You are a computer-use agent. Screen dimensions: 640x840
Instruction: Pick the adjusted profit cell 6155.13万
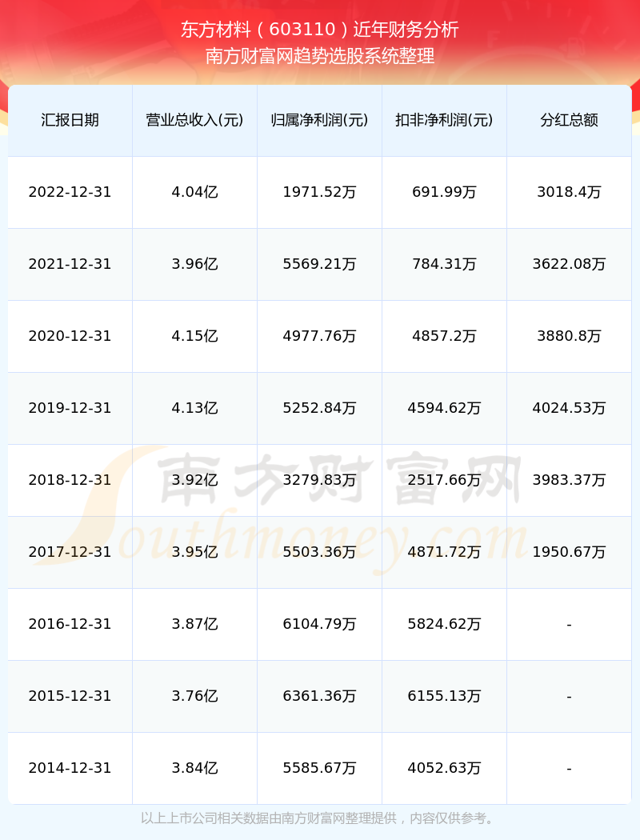445,695
